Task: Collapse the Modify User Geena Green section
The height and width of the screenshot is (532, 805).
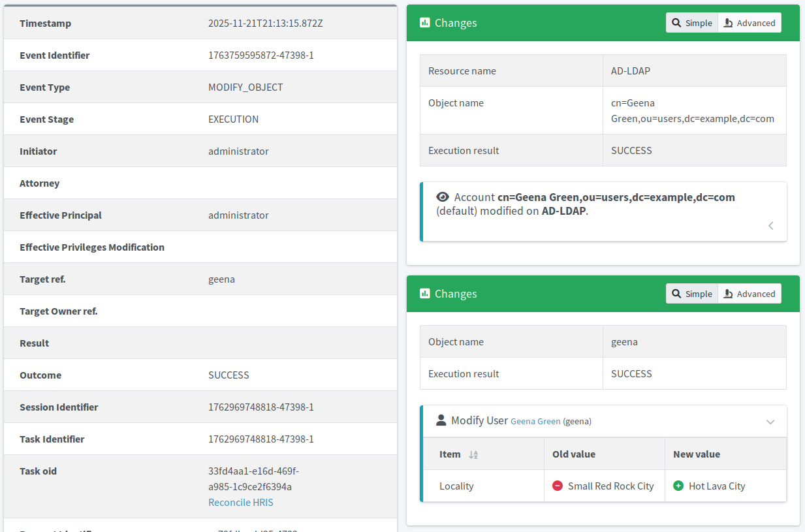Action: tap(770, 421)
